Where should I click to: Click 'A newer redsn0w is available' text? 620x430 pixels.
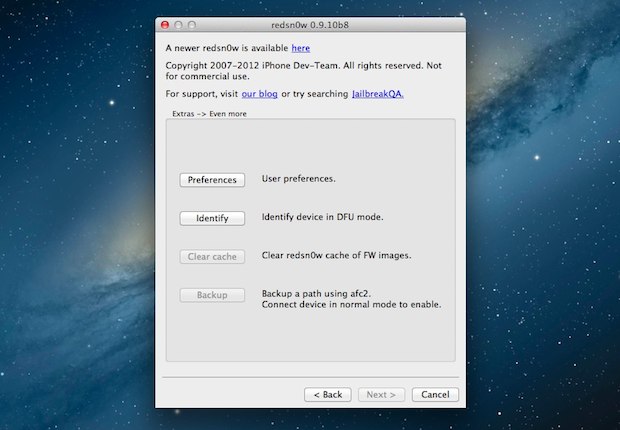(227, 48)
